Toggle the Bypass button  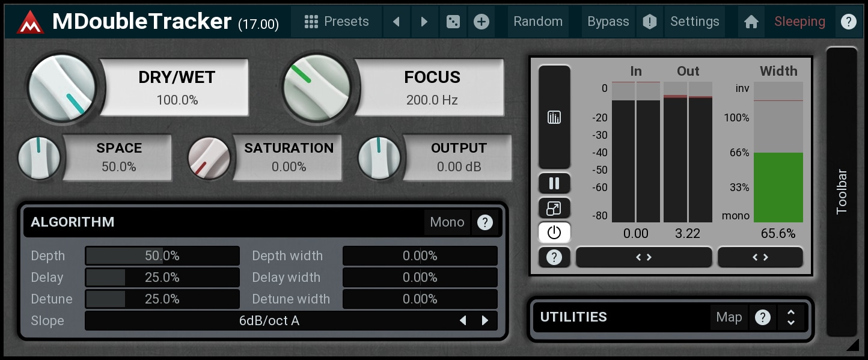pyautogui.click(x=608, y=22)
